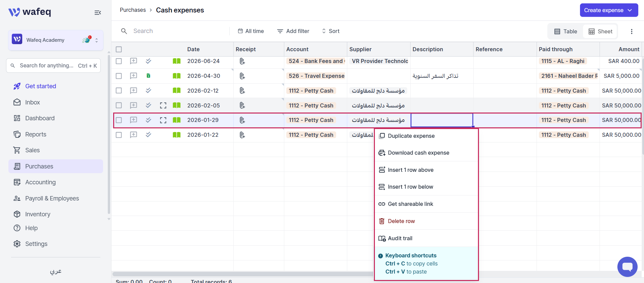Select the SAR 400.00 amount cell
Image resolution: width=644 pixels, height=283 pixels.
point(620,61)
